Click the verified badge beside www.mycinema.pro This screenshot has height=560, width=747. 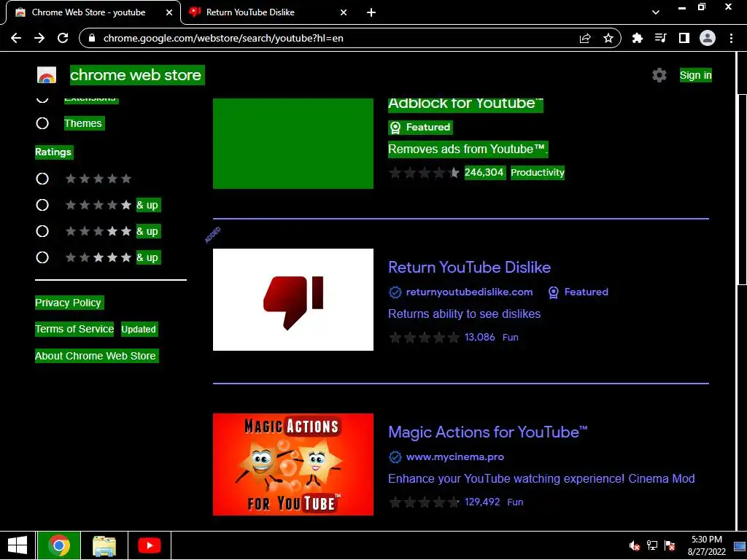pos(395,457)
